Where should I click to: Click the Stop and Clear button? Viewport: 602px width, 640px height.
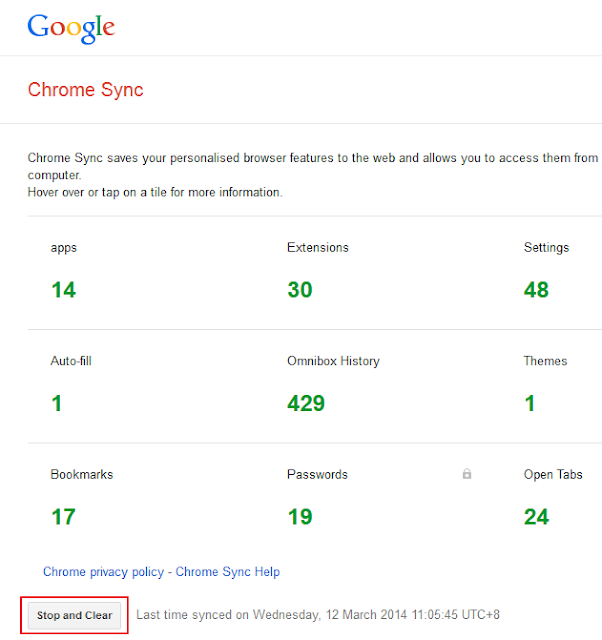tap(74, 615)
